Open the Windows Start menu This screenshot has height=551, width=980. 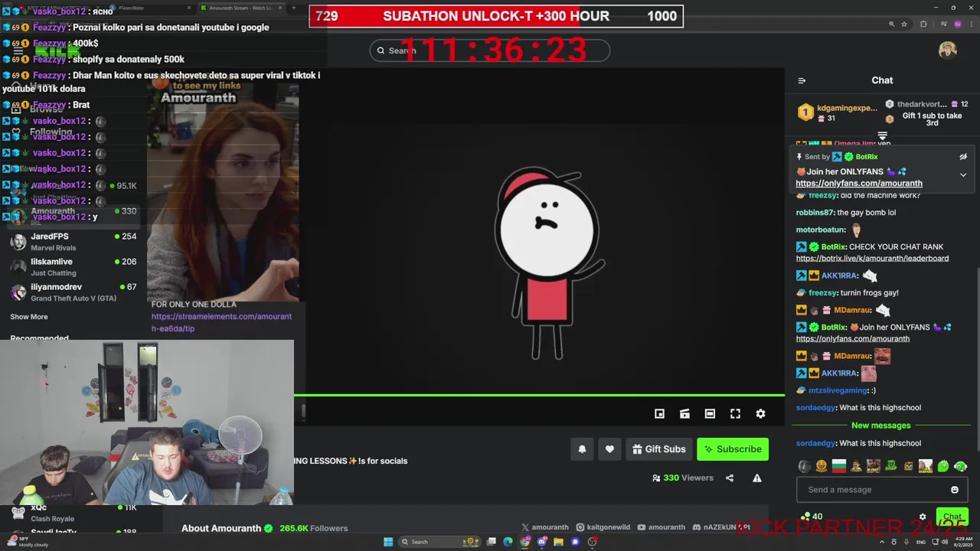coord(388,542)
